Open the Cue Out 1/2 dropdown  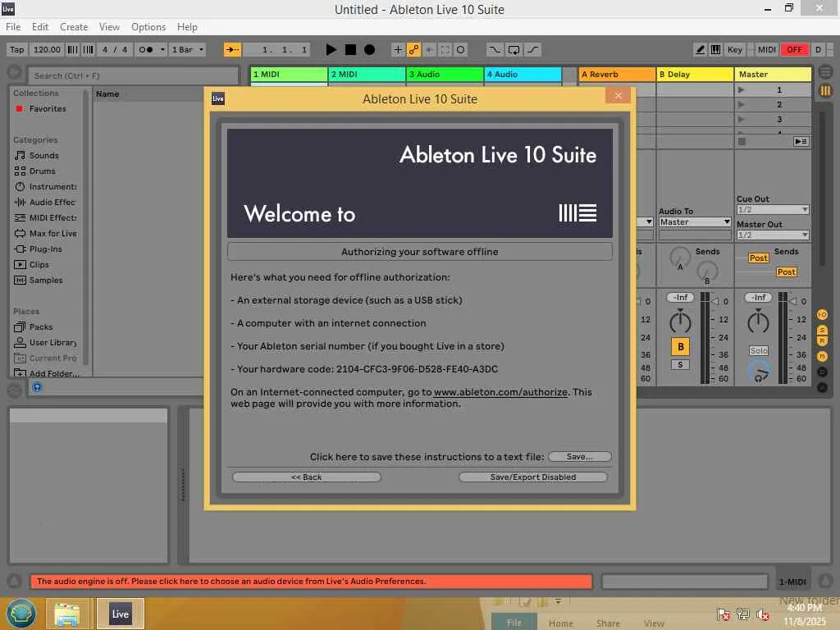tap(773, 209)
